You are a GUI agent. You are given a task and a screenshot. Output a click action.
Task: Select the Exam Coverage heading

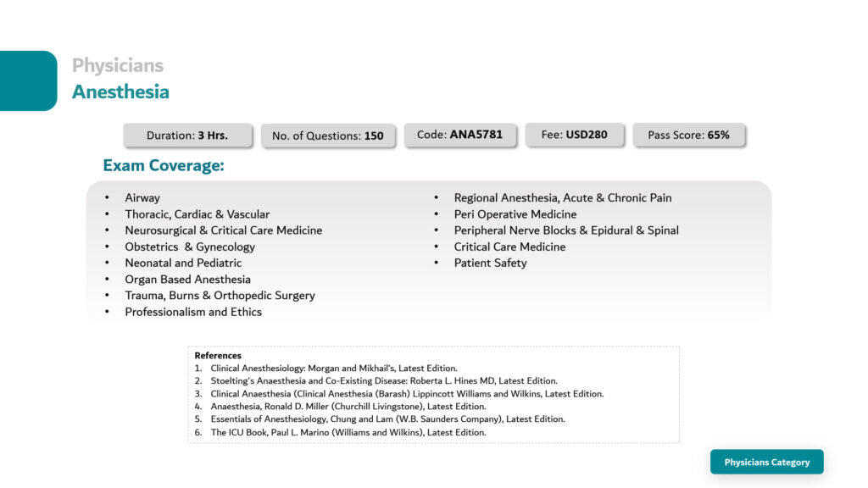[x=164, y=165]
